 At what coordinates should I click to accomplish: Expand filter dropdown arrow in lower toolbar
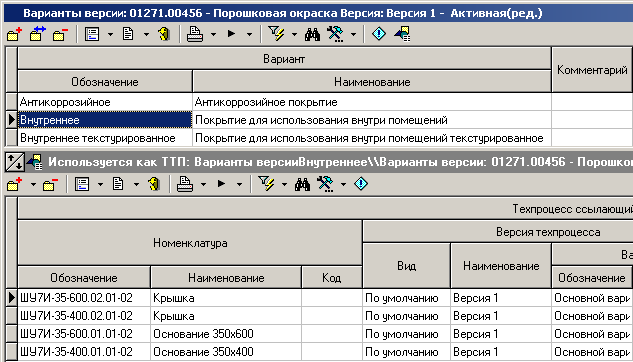pyautogui.click(x=285, y=185)
